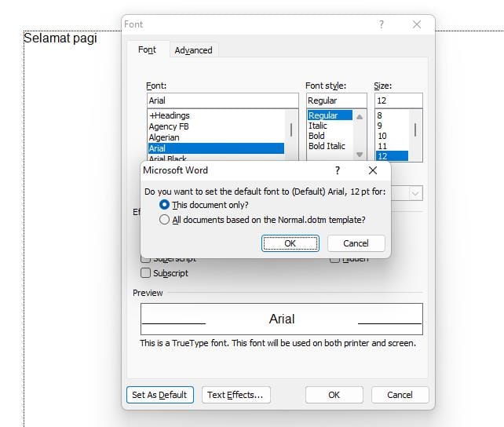Toggle the Superscript checkbox

point(145,259)
